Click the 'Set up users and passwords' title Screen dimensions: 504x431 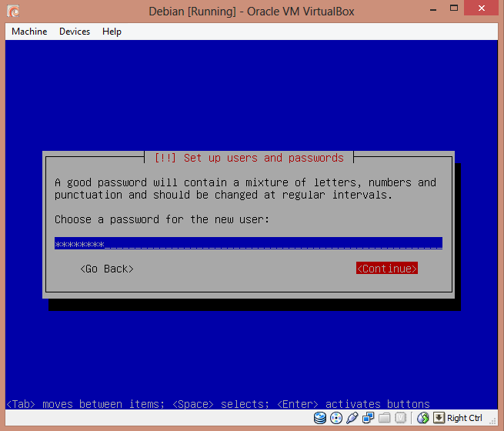249,158
